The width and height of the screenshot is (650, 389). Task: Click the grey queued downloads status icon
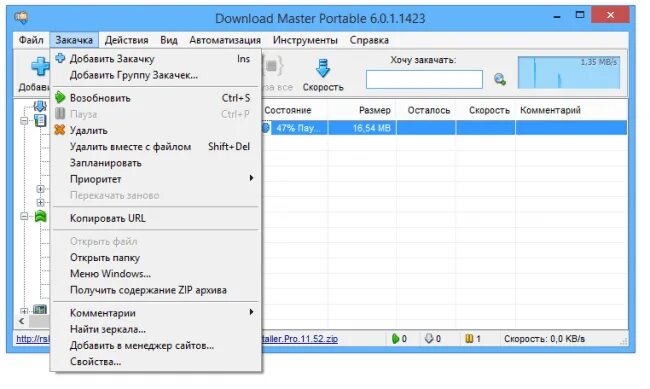coord(429,339)
